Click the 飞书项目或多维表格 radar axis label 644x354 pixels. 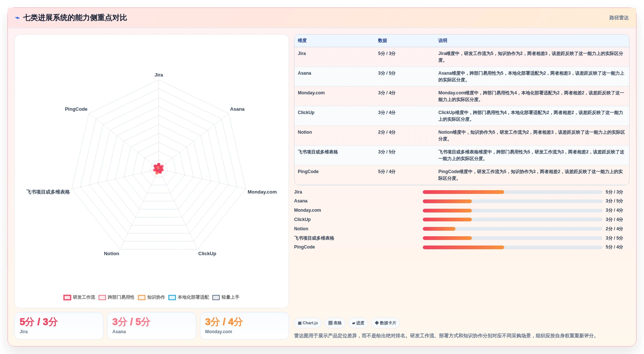(48, 192)
